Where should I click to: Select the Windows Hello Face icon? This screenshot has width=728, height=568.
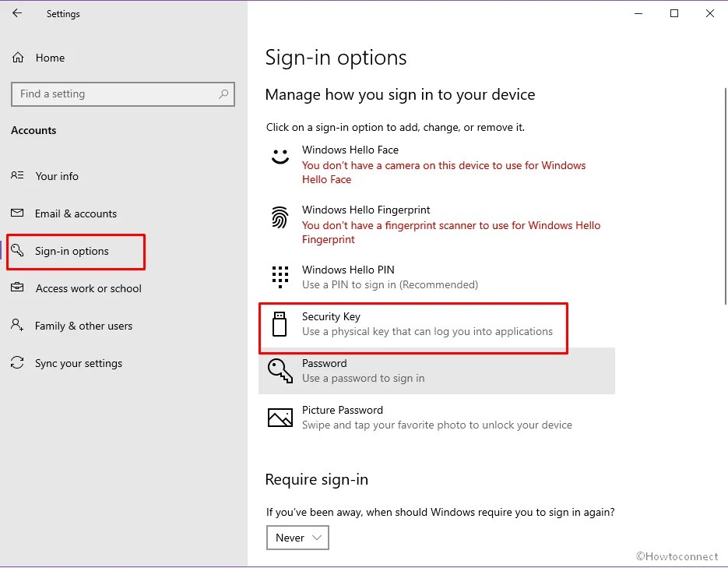click(x=280, y=157)
